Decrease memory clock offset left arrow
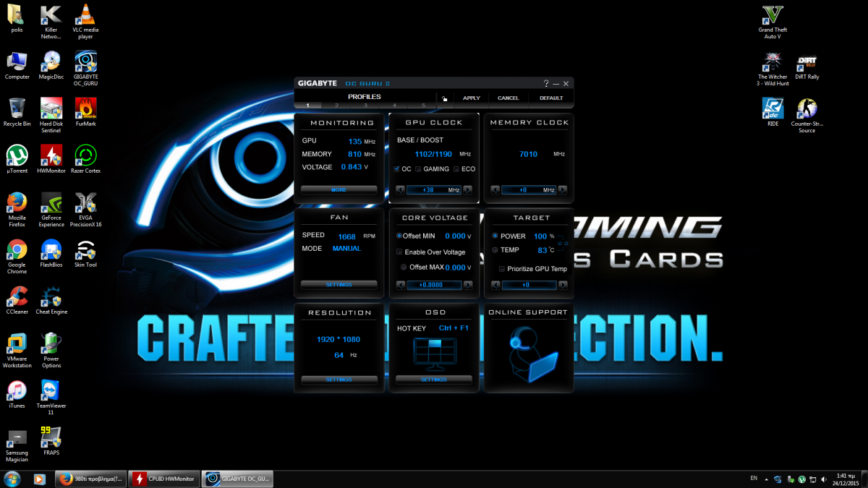This screenshot has width=868, height=488. pos(495,189)
